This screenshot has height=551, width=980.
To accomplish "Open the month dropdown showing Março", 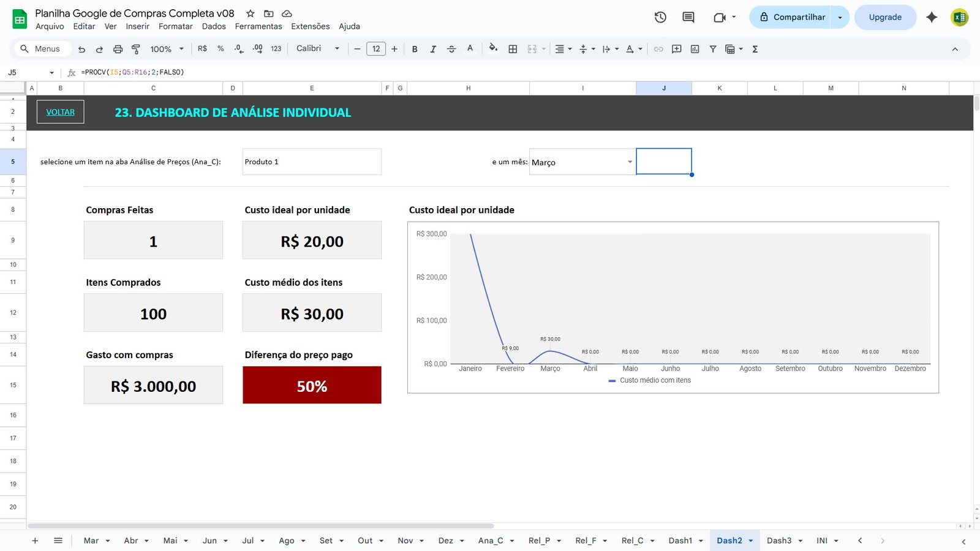I will pos(630,162).
